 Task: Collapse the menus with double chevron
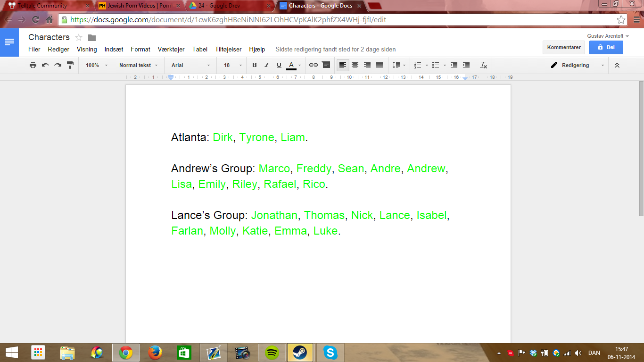click(x=617, y=65)
